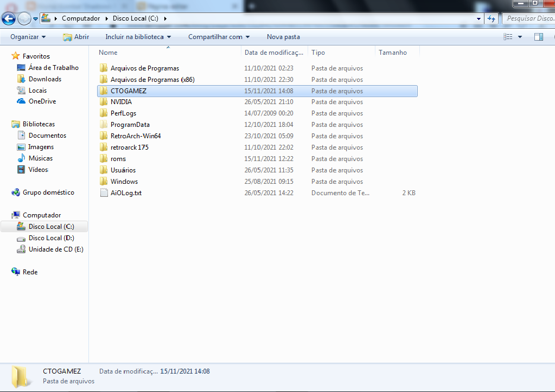Open Unidade de CD (E:) drive

56,249
